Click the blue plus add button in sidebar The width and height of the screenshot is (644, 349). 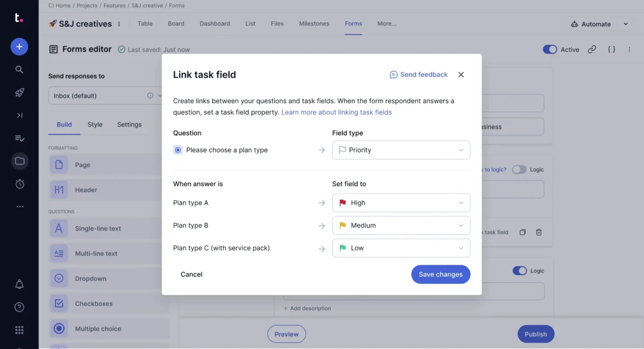19,47
